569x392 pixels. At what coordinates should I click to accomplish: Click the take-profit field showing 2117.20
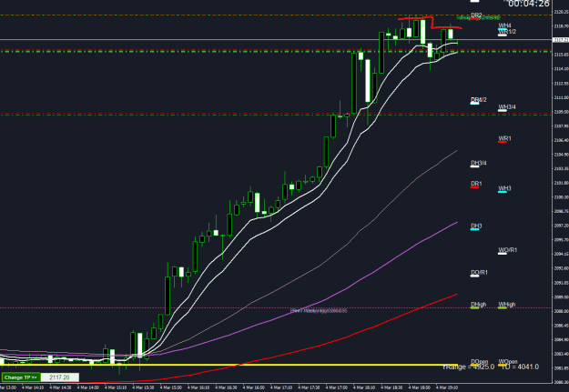[59, 377]
